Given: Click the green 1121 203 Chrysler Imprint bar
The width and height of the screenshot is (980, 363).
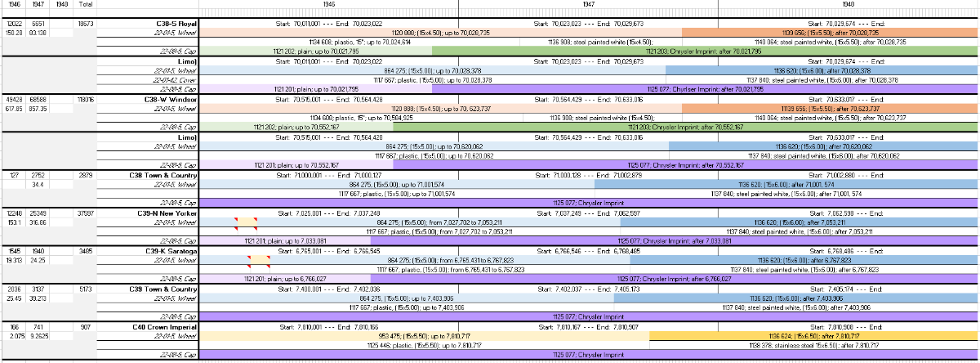Looking at the screenshot, I should pyautogui.click(x=705, y=51).
